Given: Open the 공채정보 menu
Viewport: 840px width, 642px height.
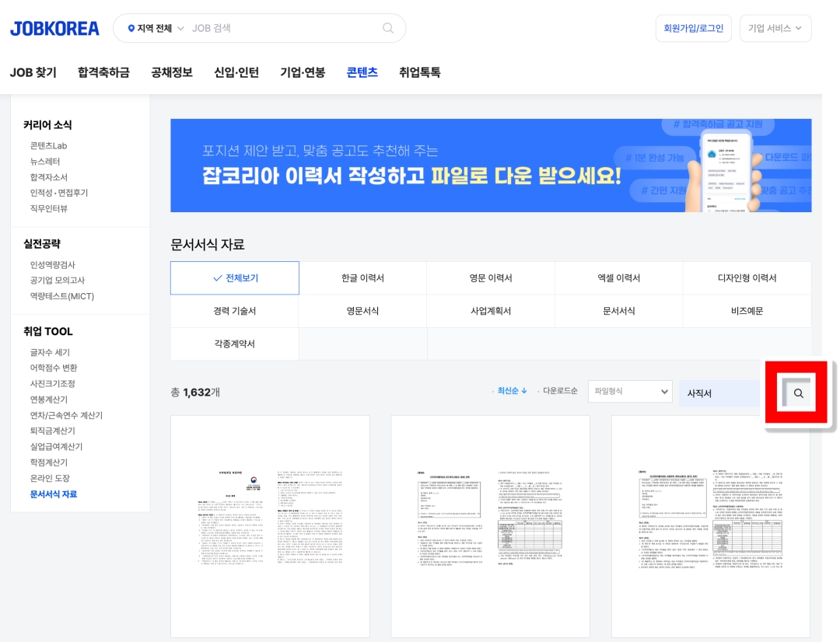Looking at the screenshot, I should pos(171,72).
